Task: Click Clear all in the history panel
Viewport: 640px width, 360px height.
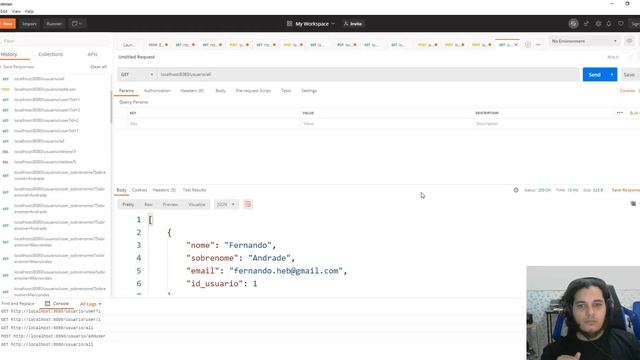Action: point(98,67)
